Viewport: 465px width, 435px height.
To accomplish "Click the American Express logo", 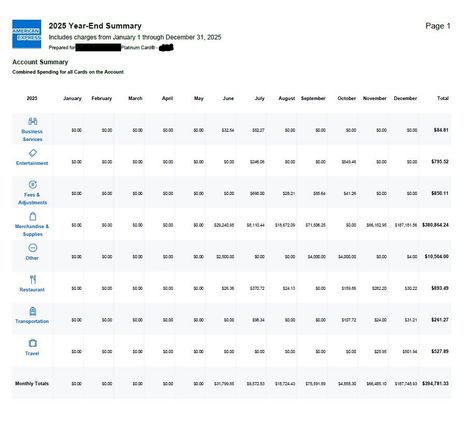I will [x=27, y=34].
